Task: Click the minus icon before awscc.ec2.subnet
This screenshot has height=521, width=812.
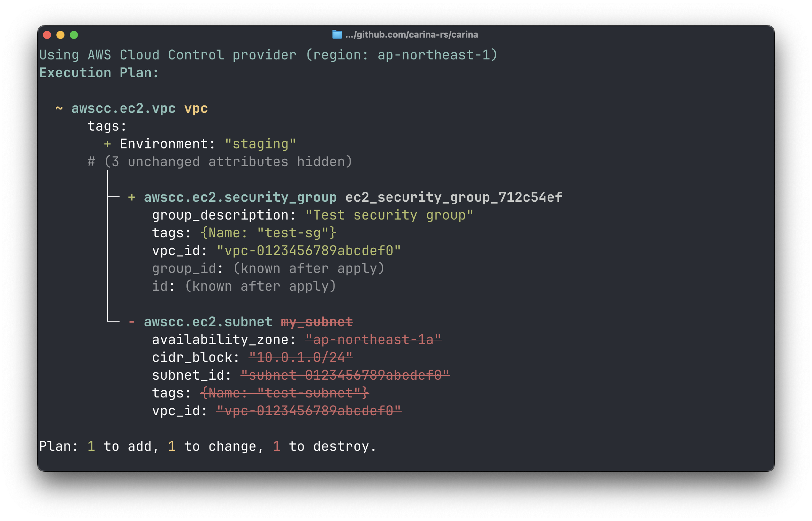Action: 131,322
